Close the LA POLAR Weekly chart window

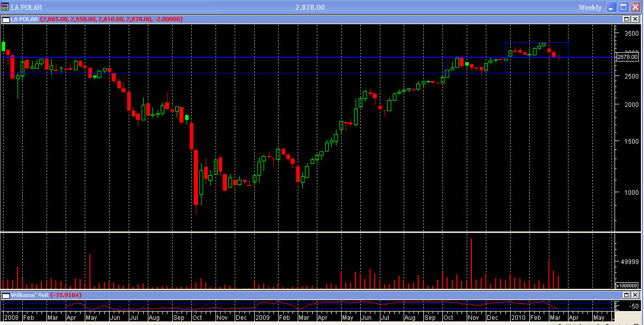tap(635, 7)
